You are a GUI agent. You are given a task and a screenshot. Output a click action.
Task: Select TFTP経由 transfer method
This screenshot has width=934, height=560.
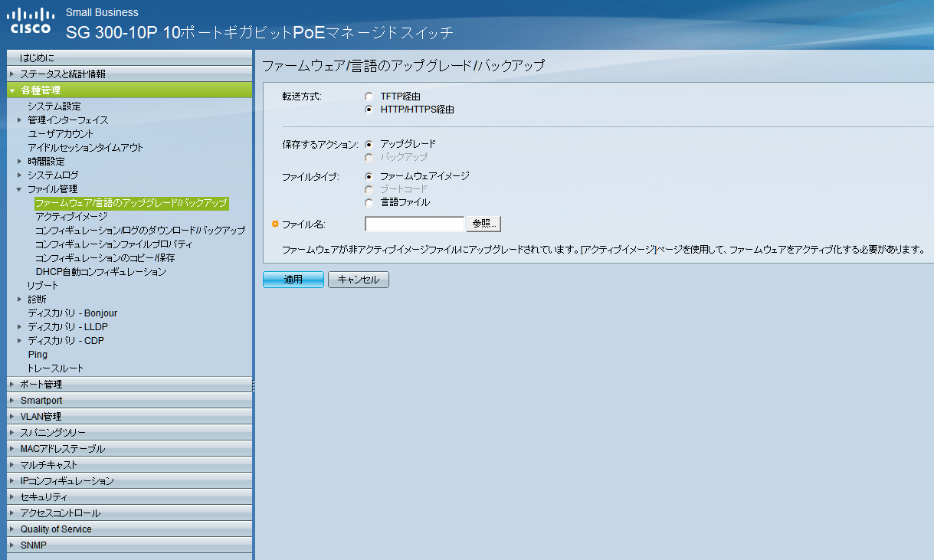[369, 97]
